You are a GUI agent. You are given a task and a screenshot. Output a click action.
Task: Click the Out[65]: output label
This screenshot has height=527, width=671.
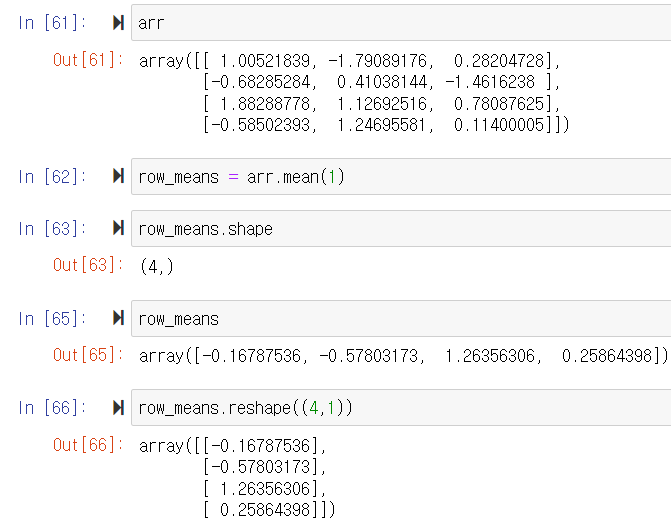pos(88,355)
